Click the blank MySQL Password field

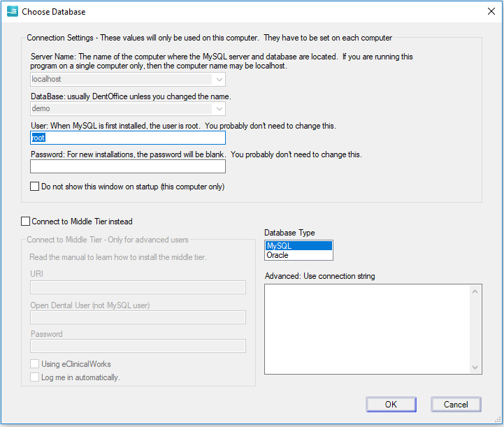coord(128,166)
